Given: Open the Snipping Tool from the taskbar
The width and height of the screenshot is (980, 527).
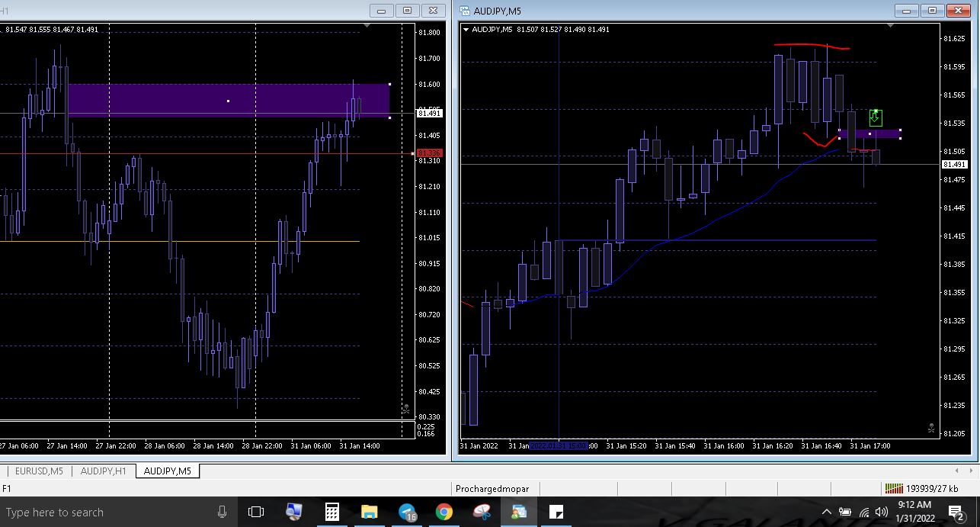Looking at the screenshot, I should [x=482, y=512].
